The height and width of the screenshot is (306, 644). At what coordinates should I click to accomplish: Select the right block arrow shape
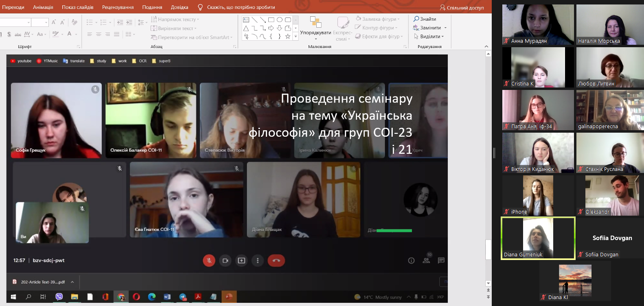click(271, 28)
